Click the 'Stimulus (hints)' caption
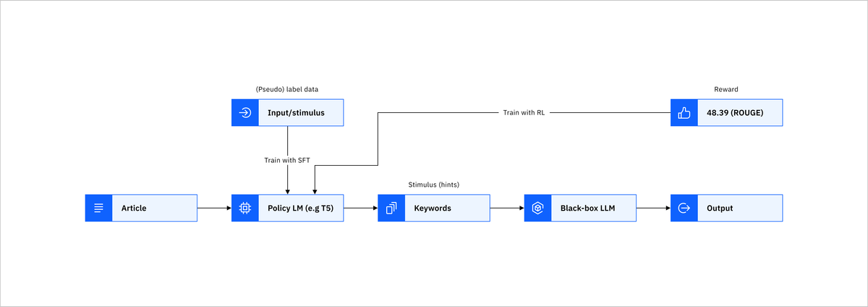Viewport: 868px width, 307px height. [434, 185]
